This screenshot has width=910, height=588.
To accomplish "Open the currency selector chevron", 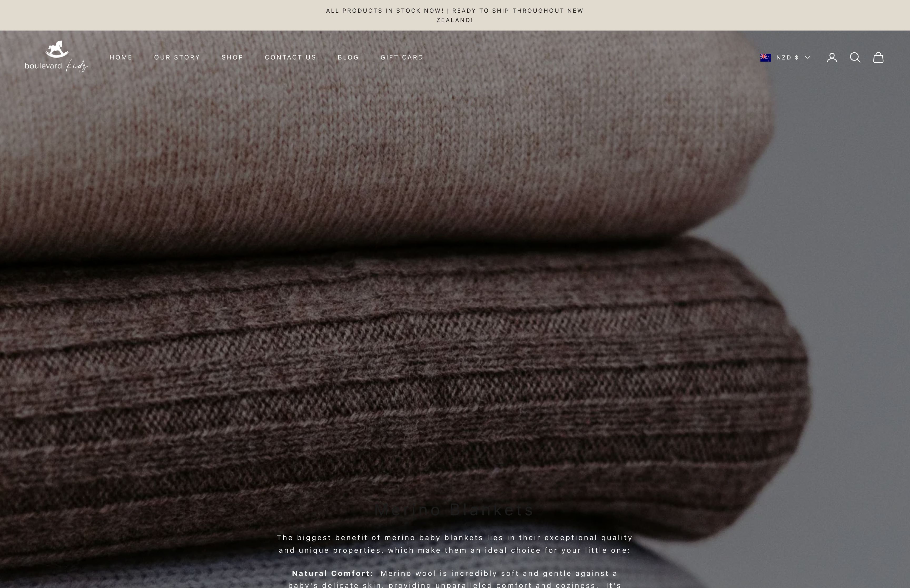I will [x=807, y=57].
